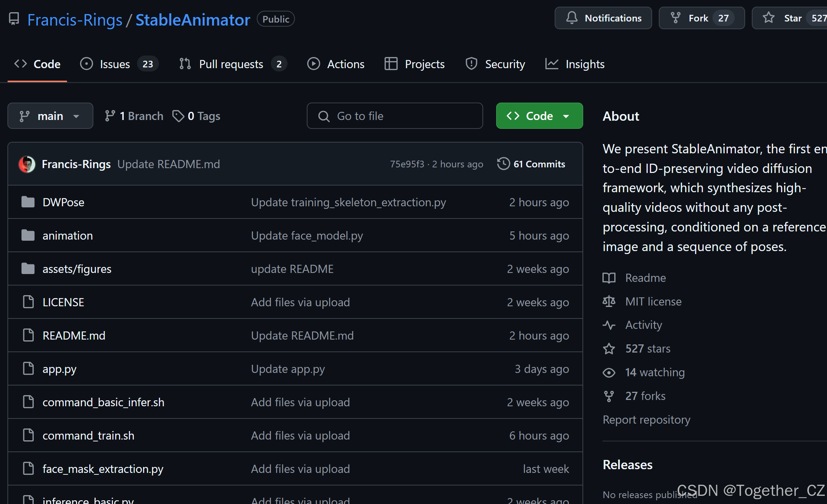Viewport: 827px width, 504px height.
Task: Open Activity pulse icon in About
Action: click(x=609, y=325)
